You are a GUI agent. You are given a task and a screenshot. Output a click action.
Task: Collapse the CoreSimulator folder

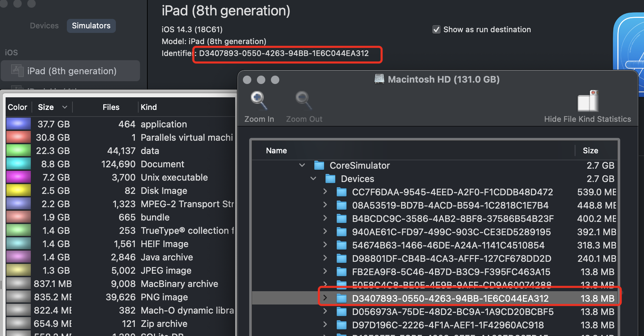(x=302, y=165)
